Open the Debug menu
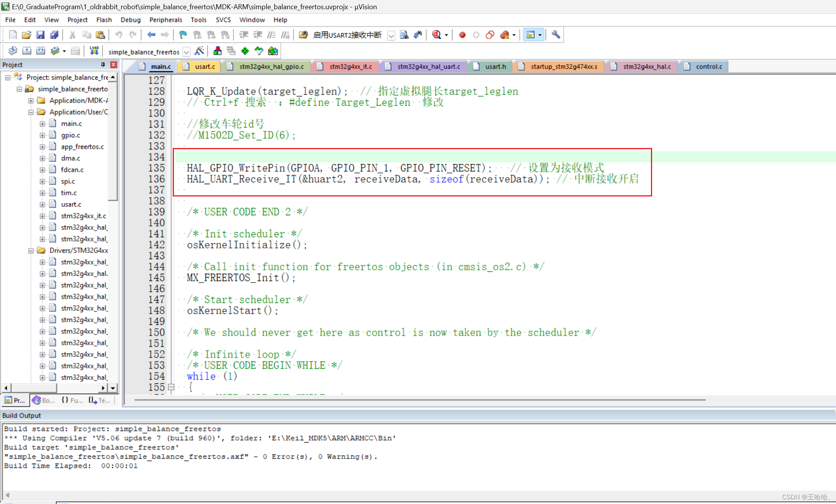This screenshot has width=836, height=504. coord(130,20)
